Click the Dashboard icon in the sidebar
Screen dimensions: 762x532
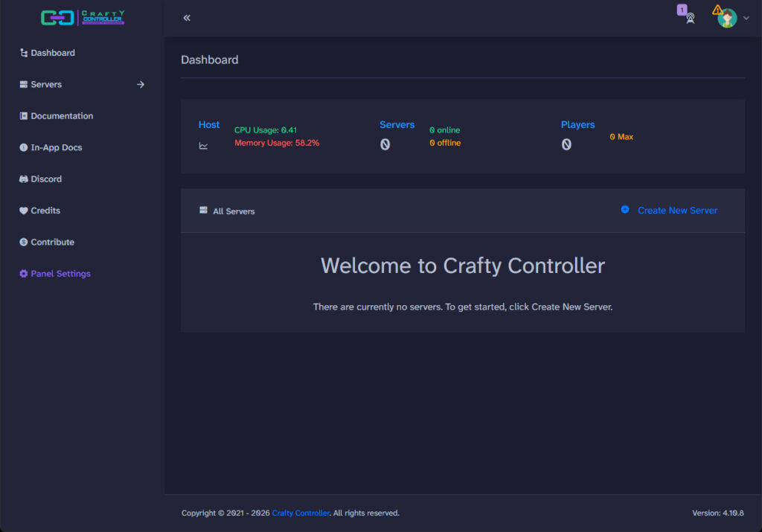[x=23, y=53]
